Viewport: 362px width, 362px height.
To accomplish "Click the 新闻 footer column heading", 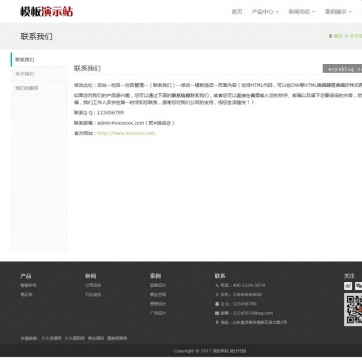I will (x=90, y=276).
